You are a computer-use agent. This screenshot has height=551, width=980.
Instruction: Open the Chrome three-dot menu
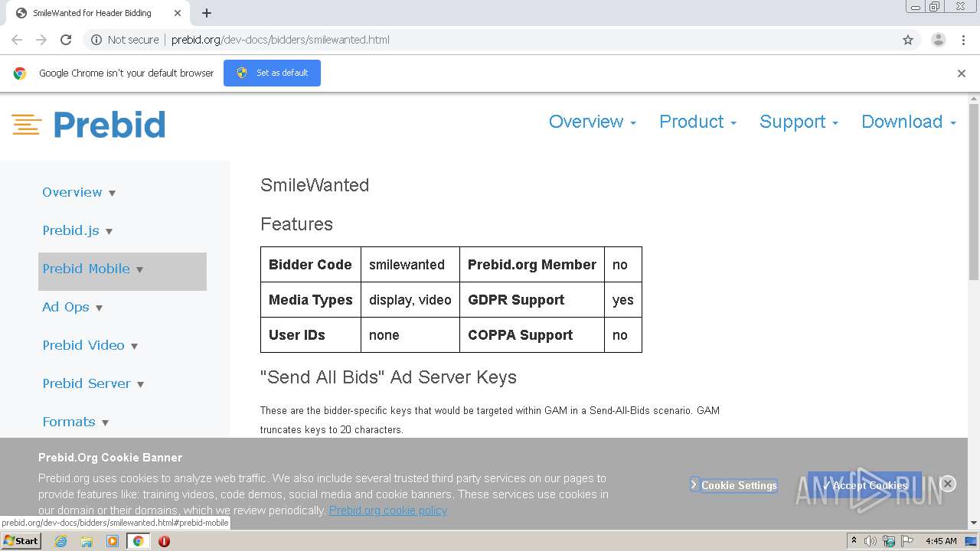coord(963,40)
